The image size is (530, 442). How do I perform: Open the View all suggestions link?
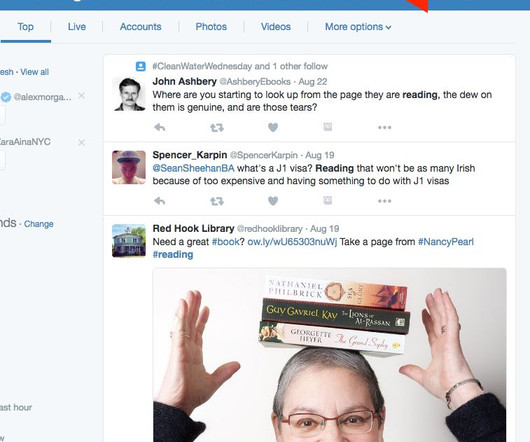click(34, 72)
